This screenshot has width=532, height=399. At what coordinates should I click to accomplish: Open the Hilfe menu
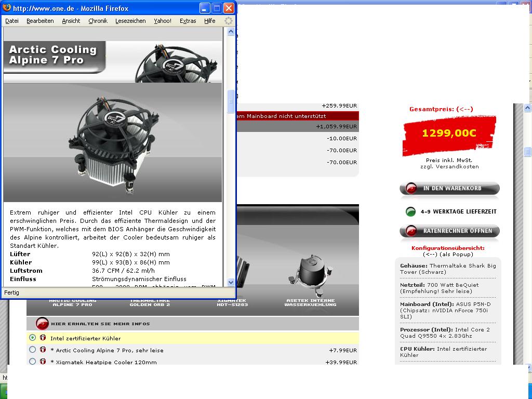[x=210, y=21]
